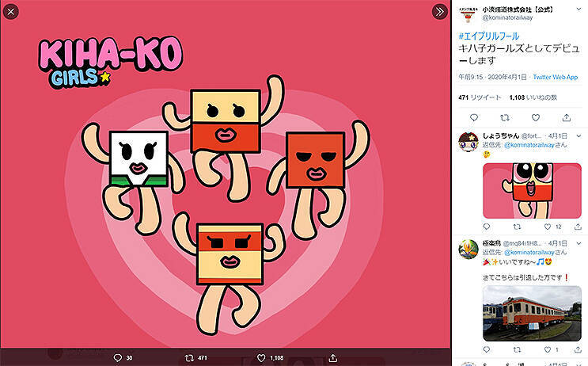Close the image viewer with the X

(11, 12)
